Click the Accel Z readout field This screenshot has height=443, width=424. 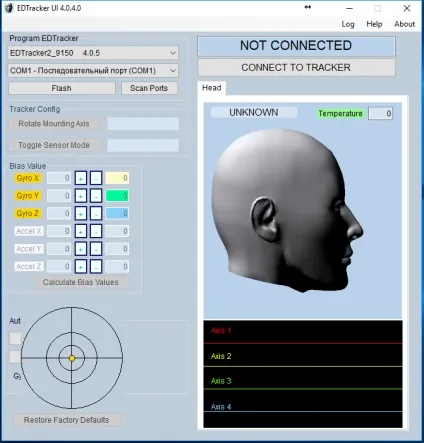pos(117,267)
